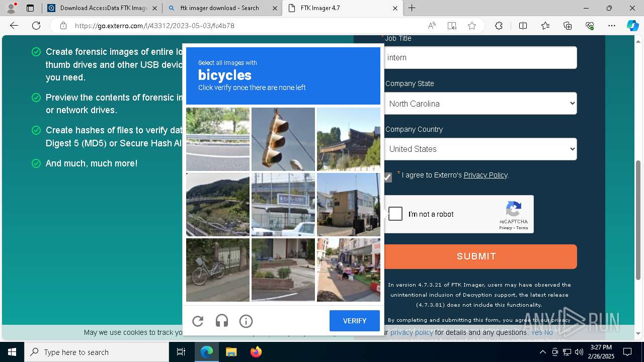Screen dimensions: 644x362
Task: Open Browser essentials icon
Action: (590, 26)
